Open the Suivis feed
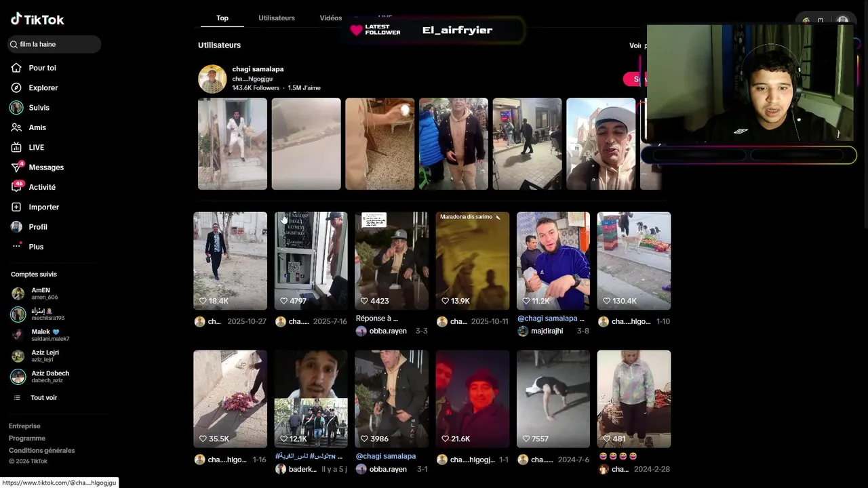Image resolution: width=868 pixels, height=488 pixels. pos(39,108)
